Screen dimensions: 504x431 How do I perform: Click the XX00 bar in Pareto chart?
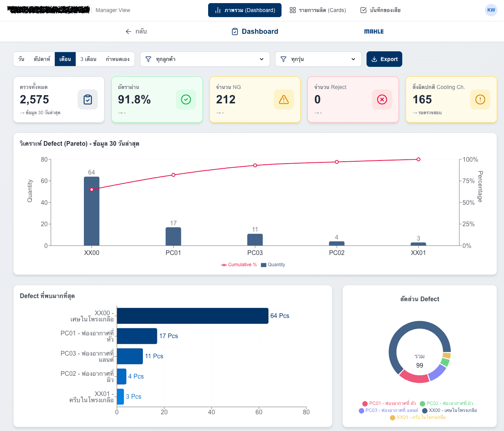click(x=92, y=211)
